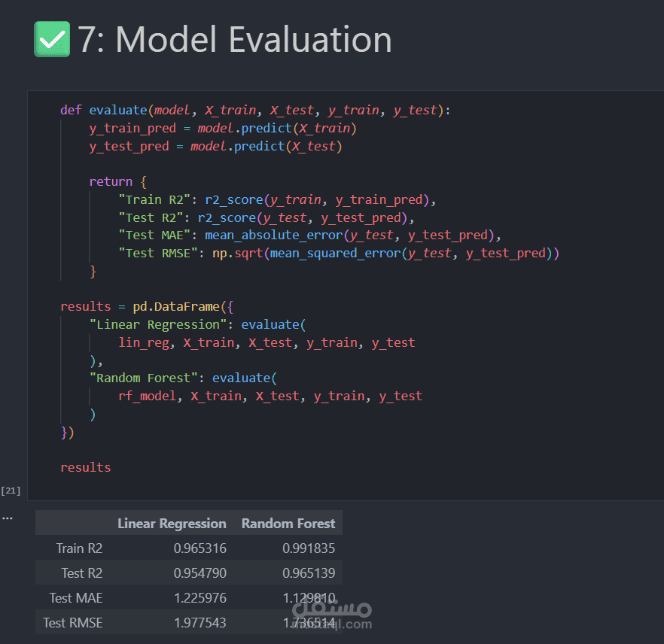Click the 0.954790 value in Linear Regression column
This screenshot has height=644, width=664.
pyautogui.click(x=200, y=573)
